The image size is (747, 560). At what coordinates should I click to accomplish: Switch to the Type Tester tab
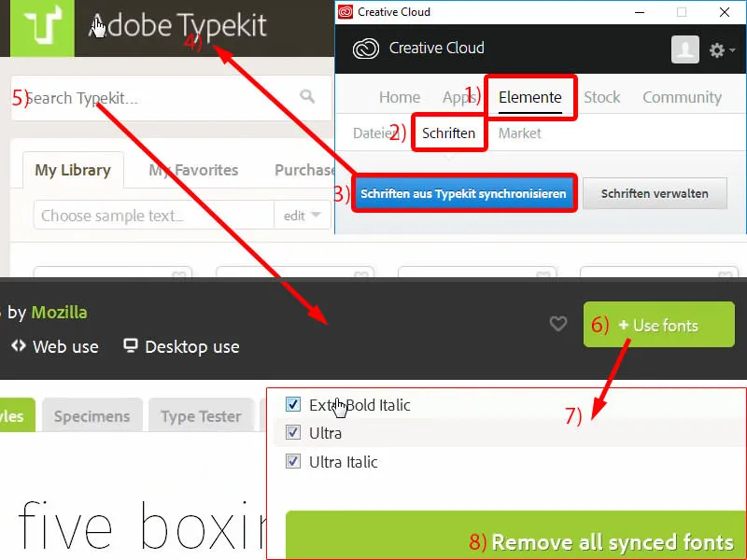coord(201,415)
